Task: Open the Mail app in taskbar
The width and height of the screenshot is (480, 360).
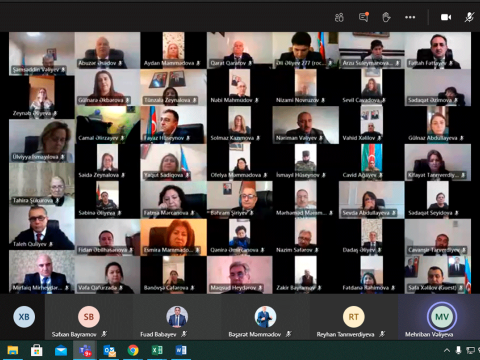Action: pos(61,351)
